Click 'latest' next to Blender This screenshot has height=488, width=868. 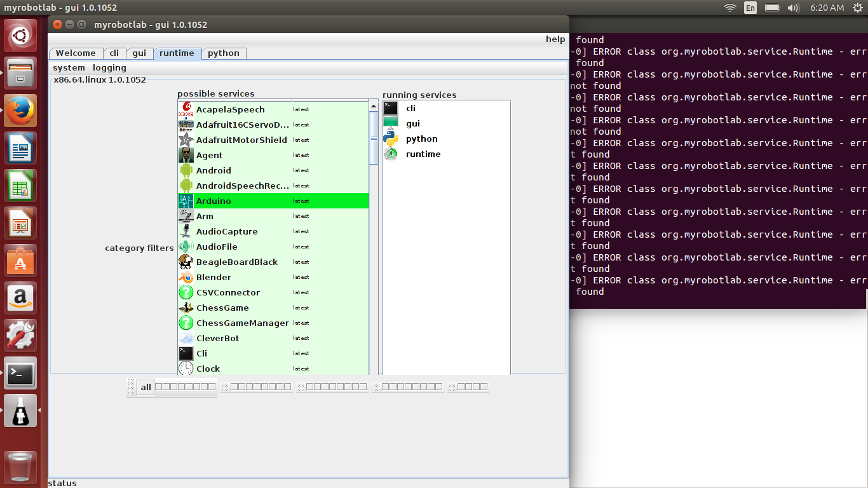(x=301, y=277)
